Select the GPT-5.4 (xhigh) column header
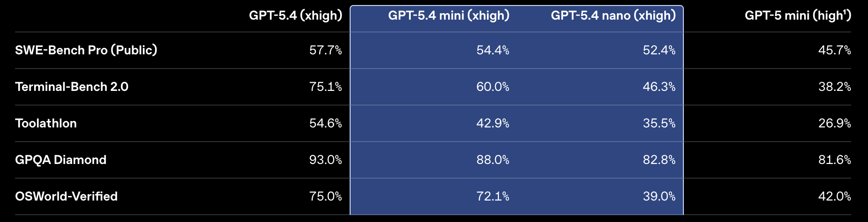868x222 pixels. click(x=295, y=16)
